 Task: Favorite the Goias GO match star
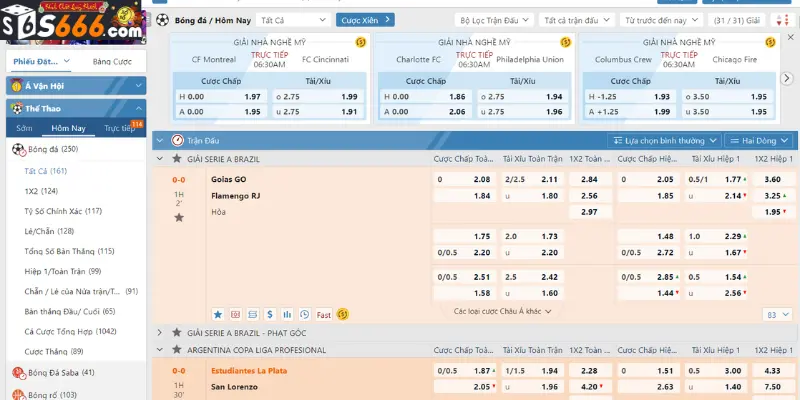(178, 216)
